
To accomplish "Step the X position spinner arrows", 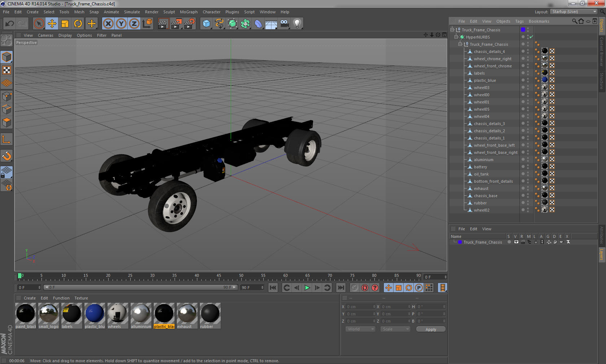I will [374, 307].
